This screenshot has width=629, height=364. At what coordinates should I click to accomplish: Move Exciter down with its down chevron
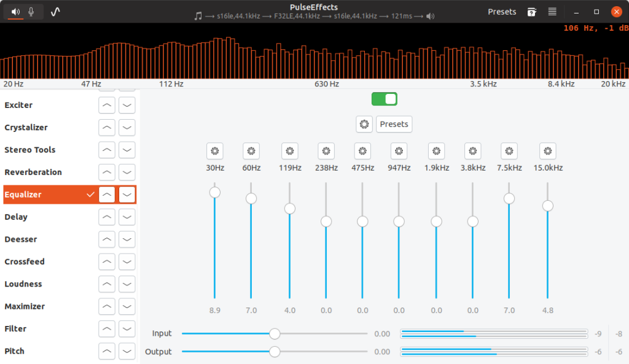pyautogui.click(x=127, y=106)
